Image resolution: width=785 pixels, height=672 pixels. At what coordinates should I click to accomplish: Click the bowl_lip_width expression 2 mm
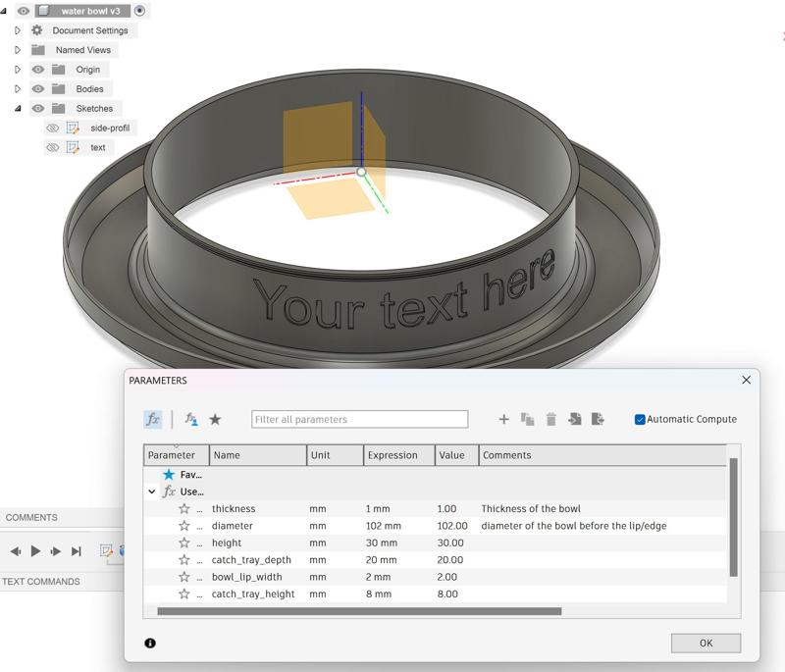378,577
